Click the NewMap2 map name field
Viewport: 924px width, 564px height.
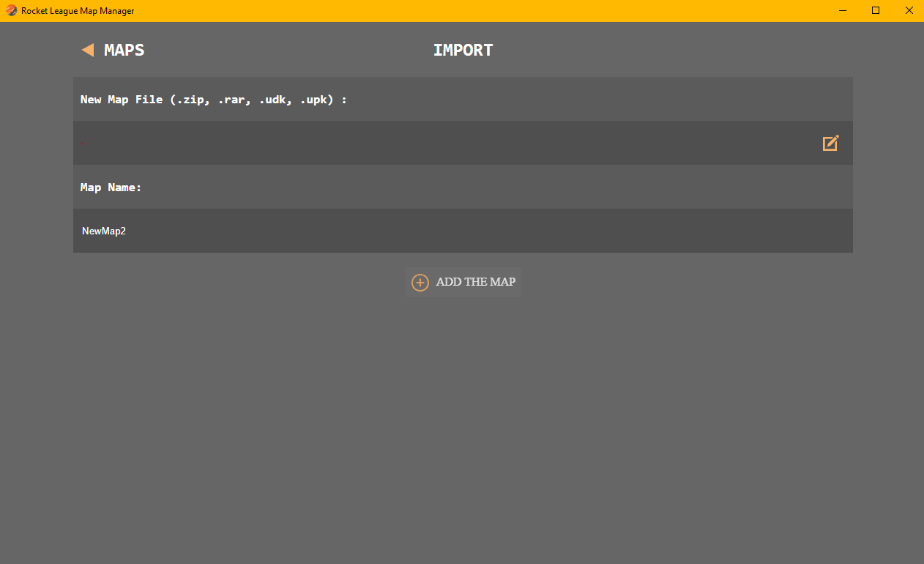(463, 231)
